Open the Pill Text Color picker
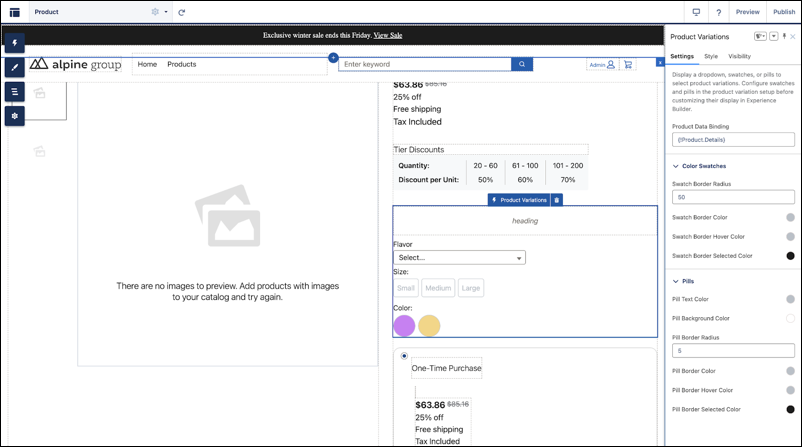This screenshot has width=802, height=447. point(790,299)
